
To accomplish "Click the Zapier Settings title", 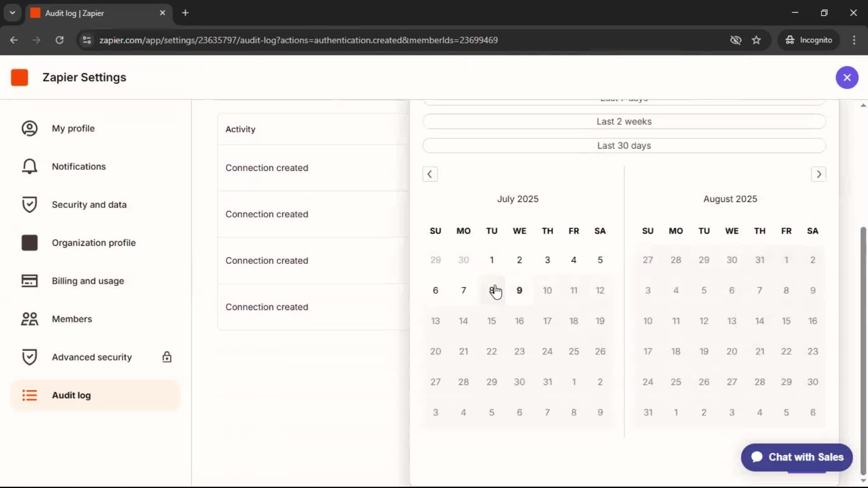I will [x=84, y=77].
